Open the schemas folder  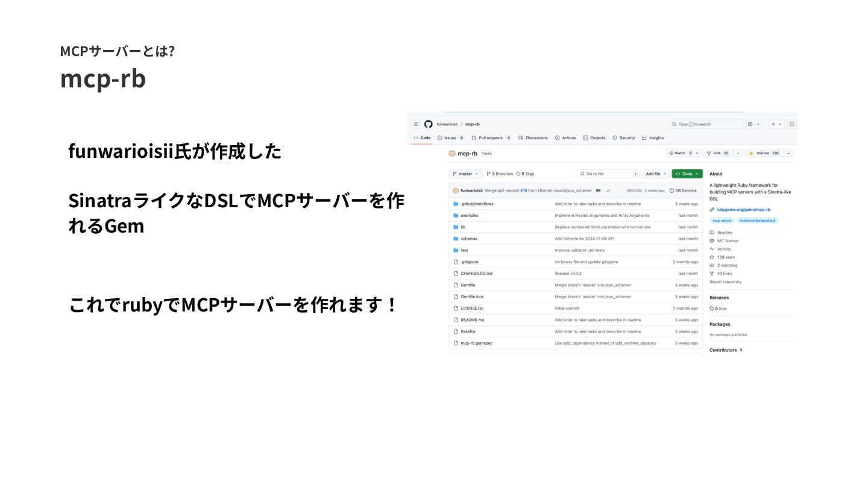coord(469,239)
